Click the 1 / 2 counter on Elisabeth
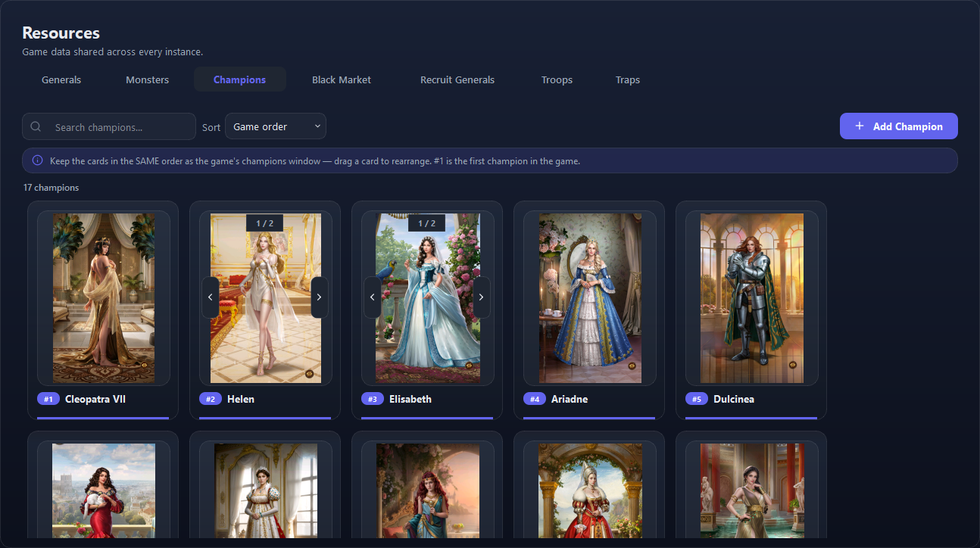Viewport: 980px width, 548px height. click(427, 223)
